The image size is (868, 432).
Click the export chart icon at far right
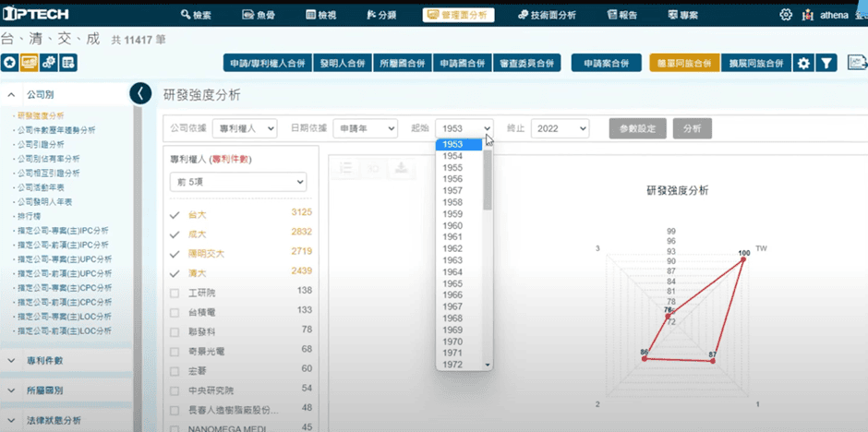pos(856,63)
